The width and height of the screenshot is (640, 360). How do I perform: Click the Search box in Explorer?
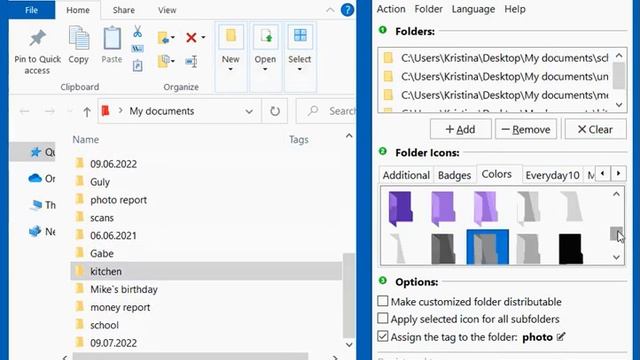327,111
